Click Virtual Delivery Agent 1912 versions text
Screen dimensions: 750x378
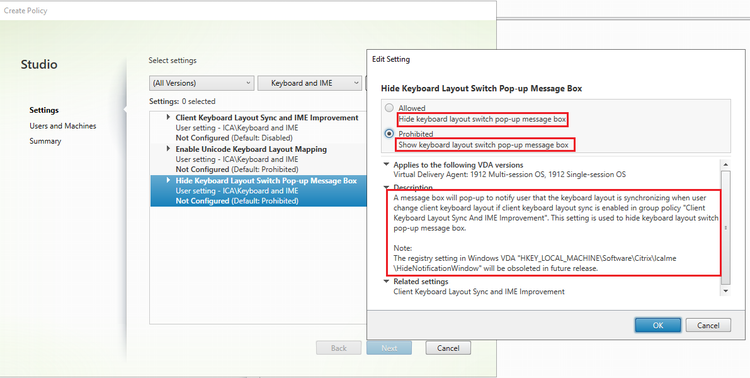click(x=509, y=175)
